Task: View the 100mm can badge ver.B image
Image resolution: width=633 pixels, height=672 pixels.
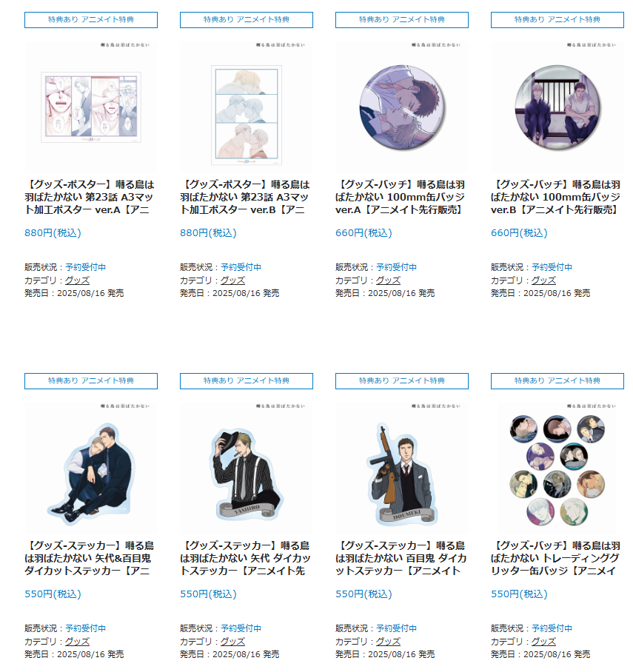Action: pos(557,107)
